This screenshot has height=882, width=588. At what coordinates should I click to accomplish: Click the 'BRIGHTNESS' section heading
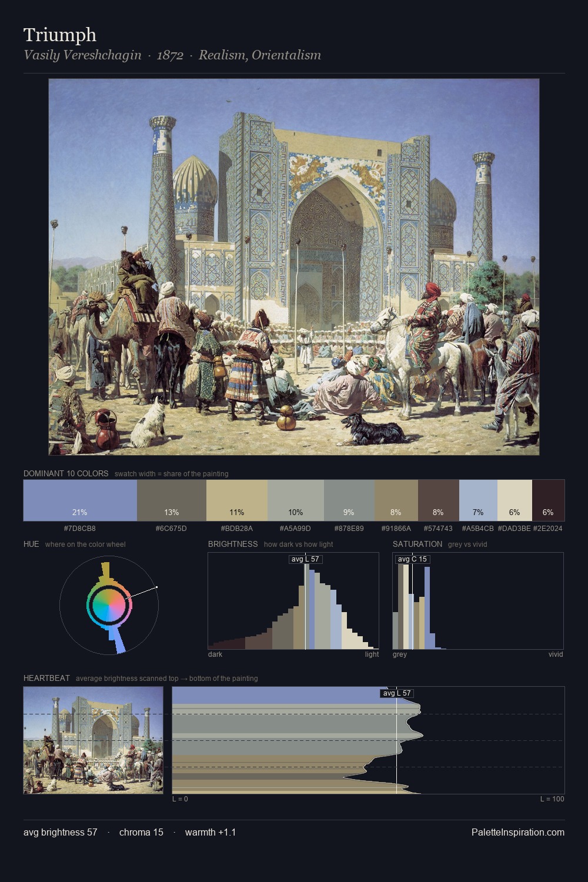coord(233,544)
